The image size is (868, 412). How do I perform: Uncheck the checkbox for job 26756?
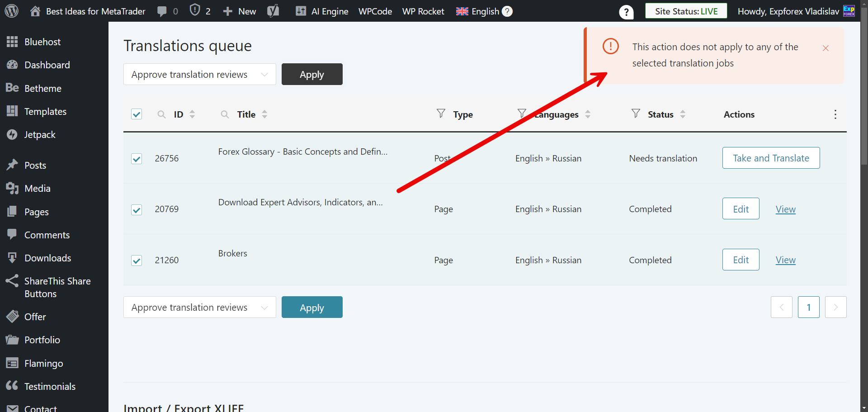click(x=137, y=159)
